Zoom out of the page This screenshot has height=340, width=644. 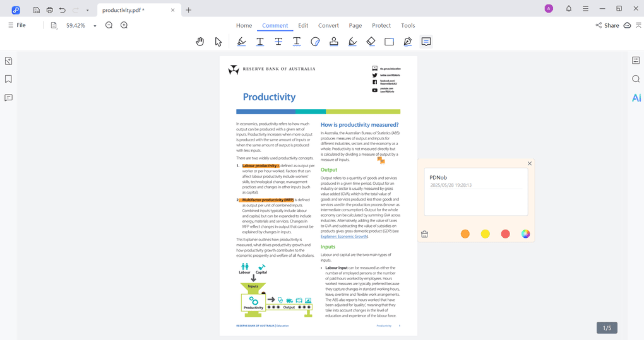tap(109, 25)
